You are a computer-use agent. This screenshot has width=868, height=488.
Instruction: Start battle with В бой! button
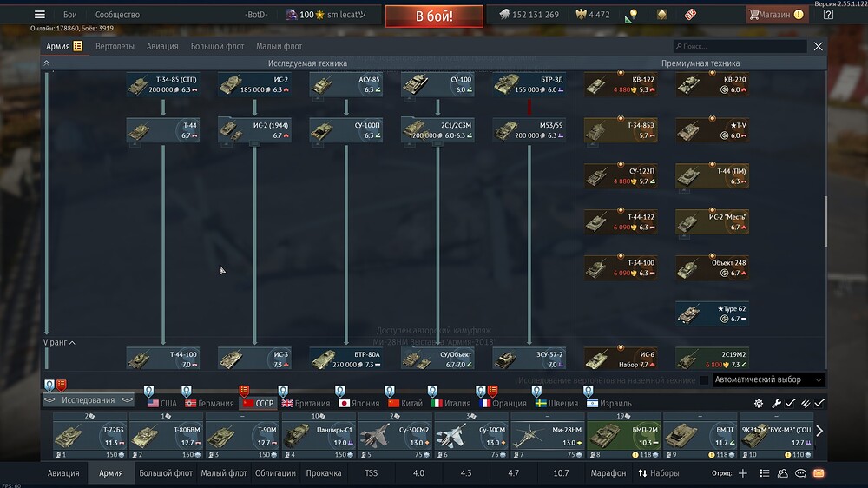point(434,16)
